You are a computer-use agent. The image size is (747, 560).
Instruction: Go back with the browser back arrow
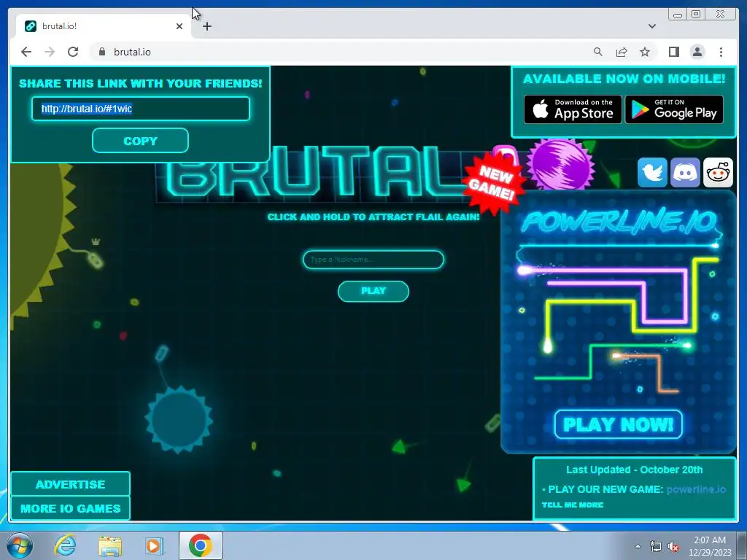pos(26,52)
